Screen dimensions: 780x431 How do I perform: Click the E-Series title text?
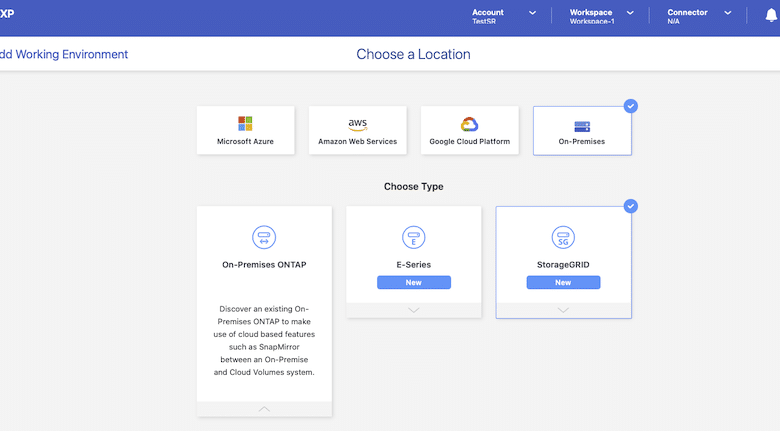(413, 265)
